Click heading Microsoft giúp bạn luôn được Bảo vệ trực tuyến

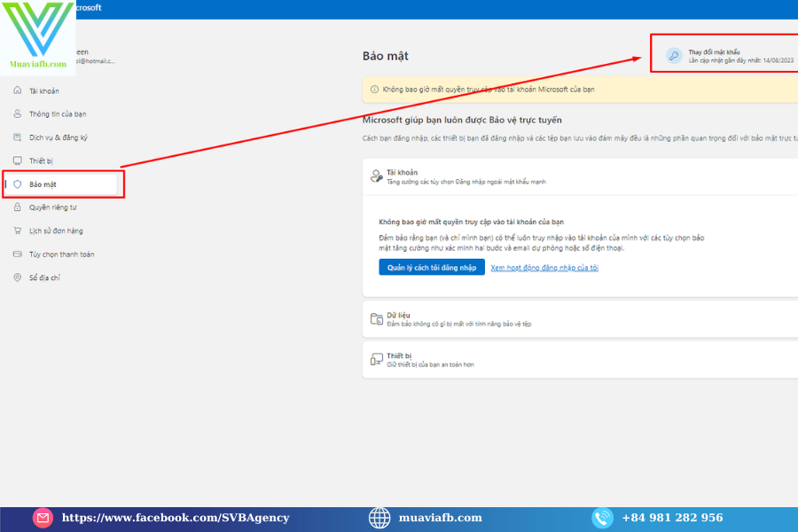pyautogui.click(x=462, y=121)
